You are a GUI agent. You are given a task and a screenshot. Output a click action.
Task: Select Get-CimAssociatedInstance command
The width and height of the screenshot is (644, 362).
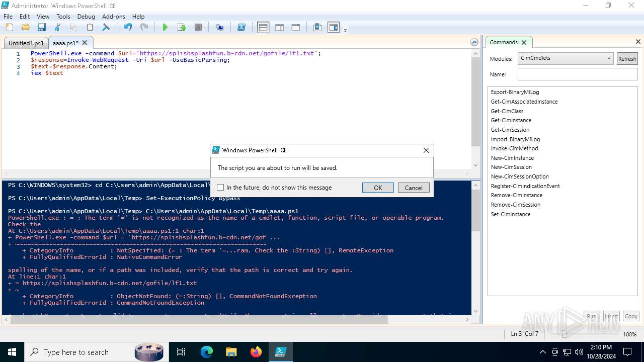click(x=524, y=102)
